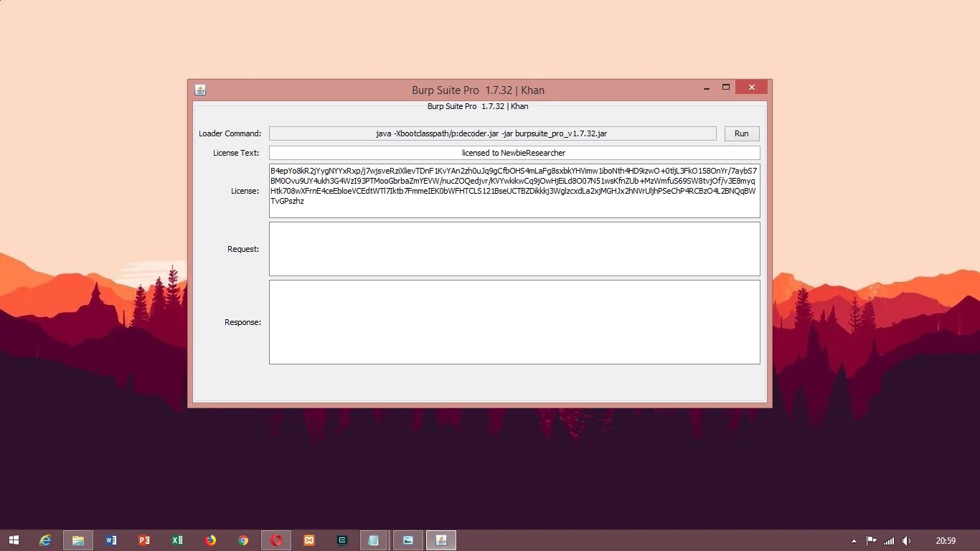Close the Burp Suite Pro window
The image size is (980, 551).
pyautogui.click(x=751, y=87)
